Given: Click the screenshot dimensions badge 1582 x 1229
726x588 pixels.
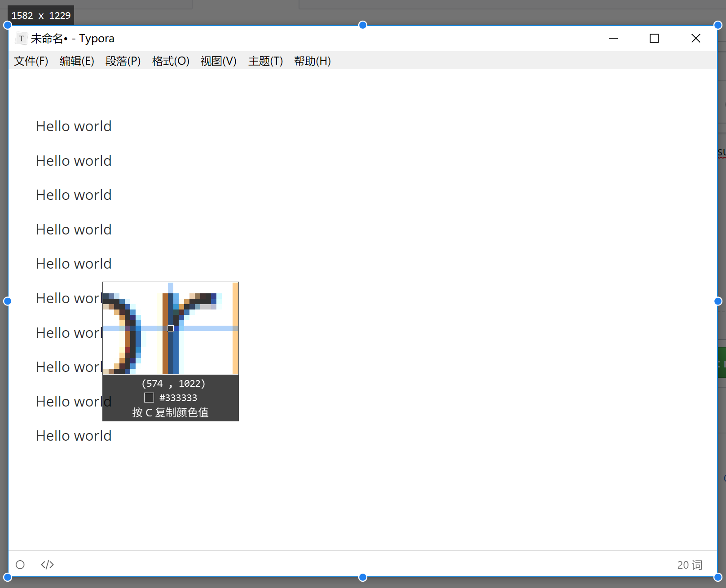Looking at the screenshot, I should pos(41,15).
